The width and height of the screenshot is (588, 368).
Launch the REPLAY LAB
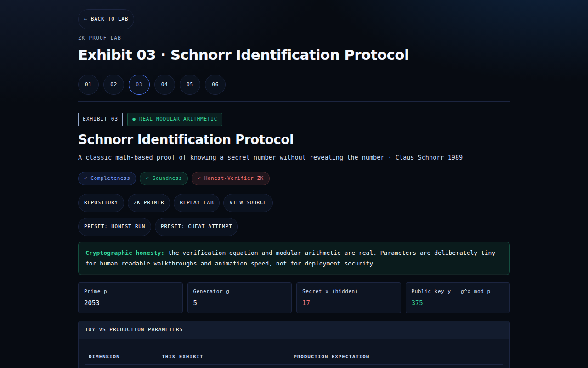click(196, 202)
